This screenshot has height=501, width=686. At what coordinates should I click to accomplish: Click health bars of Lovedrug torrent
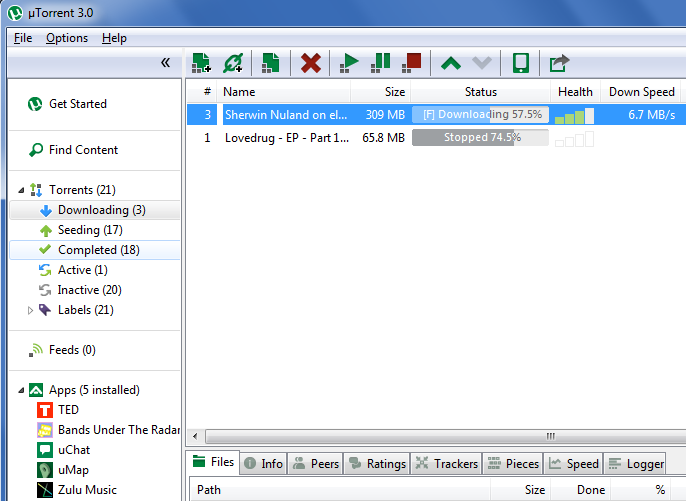point(574,139)
